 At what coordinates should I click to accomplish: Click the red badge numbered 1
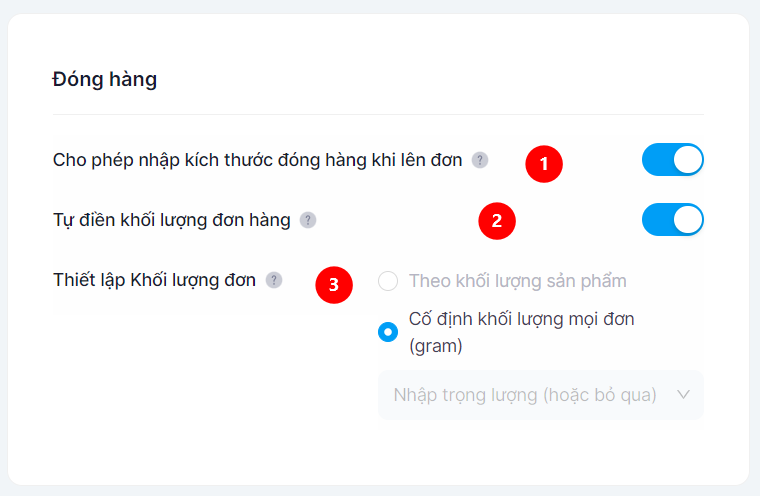coord(544,163)
